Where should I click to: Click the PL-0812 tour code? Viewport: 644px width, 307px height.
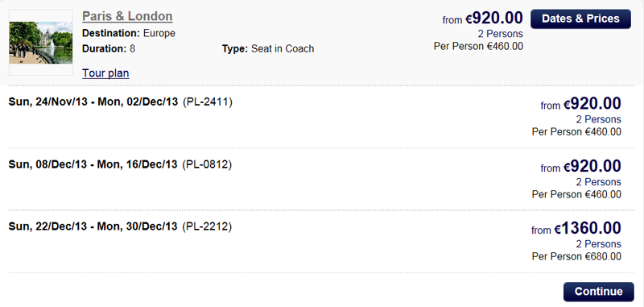pyautogui.click(x=208, y=164)
